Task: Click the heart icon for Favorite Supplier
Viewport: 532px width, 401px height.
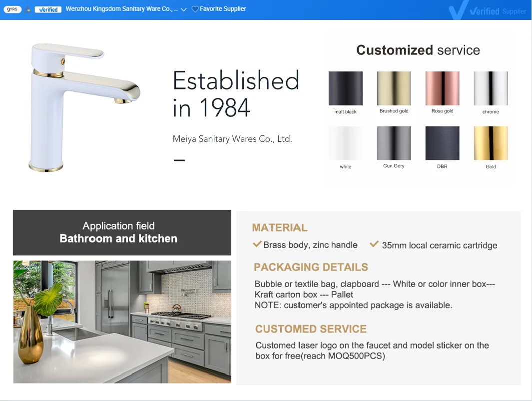Action: pos(195,9)
